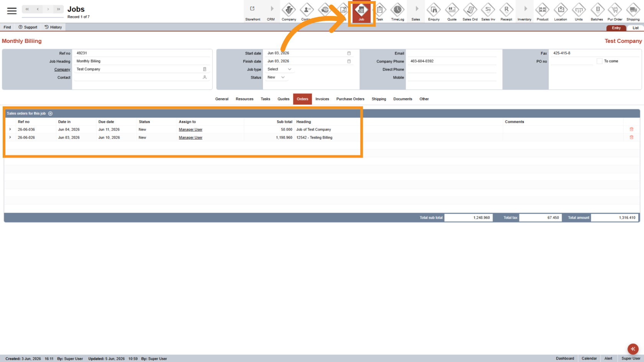644x362 pixels.
Task: Follow the Company field label link
Action: 62,70
